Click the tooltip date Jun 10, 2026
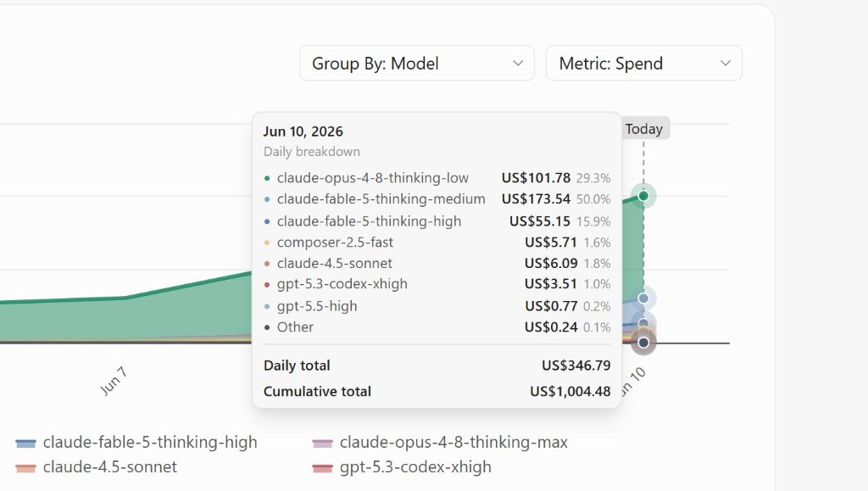Viewport: 868px width, 491px height. (x=303, y=131)
